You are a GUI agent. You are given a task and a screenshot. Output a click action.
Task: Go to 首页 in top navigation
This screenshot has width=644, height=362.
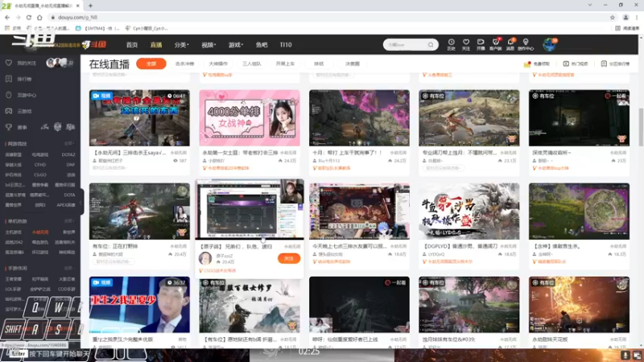coord(132,45)
